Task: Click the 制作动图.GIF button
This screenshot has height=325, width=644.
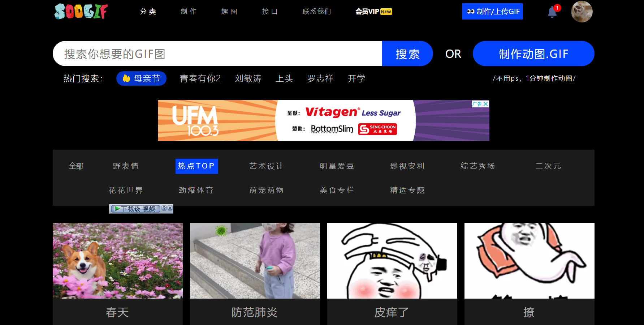Action: point(533,54)
